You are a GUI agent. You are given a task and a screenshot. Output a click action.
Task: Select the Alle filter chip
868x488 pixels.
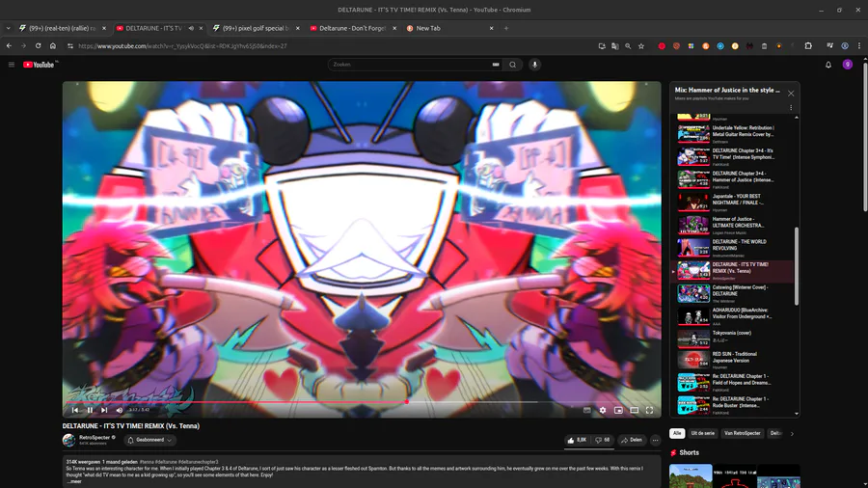[677, 433]
